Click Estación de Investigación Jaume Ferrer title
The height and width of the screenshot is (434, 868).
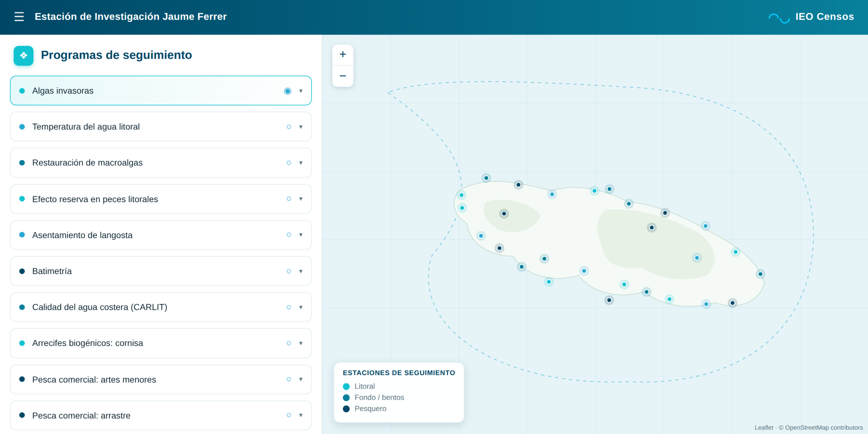pos(131,17)
